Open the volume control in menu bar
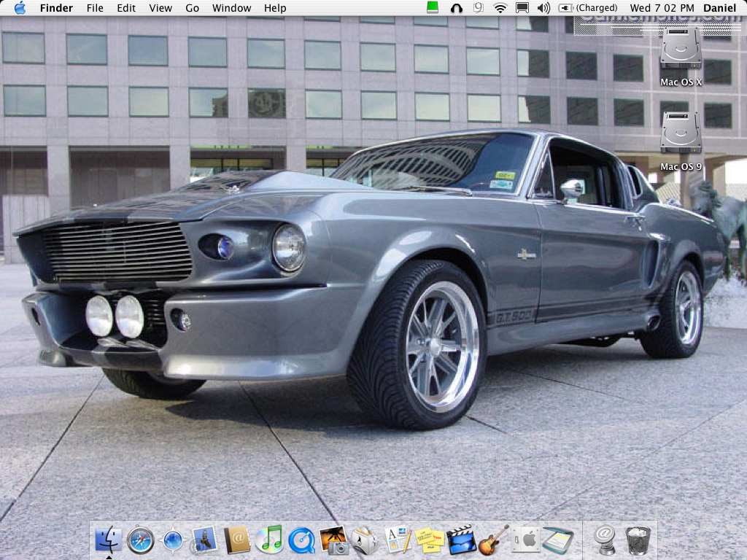The image size is (747, 560). point(543,8)
